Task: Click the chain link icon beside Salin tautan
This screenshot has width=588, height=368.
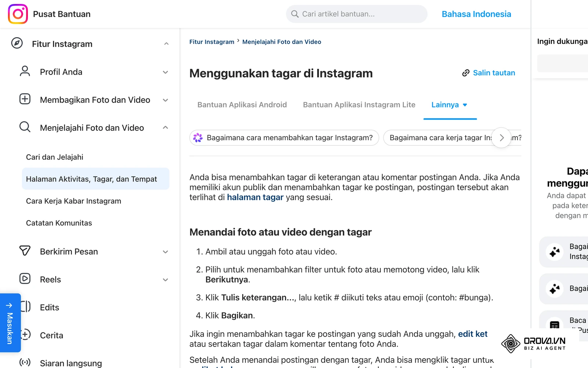Action: click(x=466, y=73)
